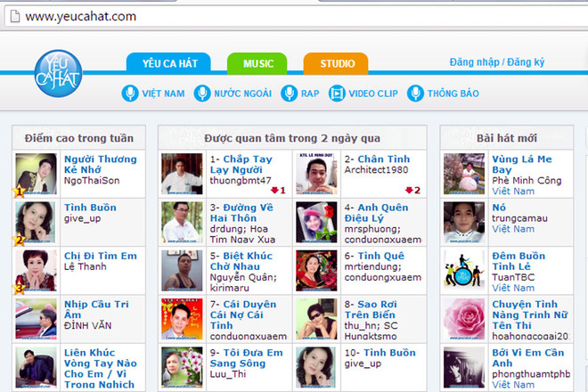Open the orange STUDIO tab
The image size is (588, 392).
[x=336, y=63]
